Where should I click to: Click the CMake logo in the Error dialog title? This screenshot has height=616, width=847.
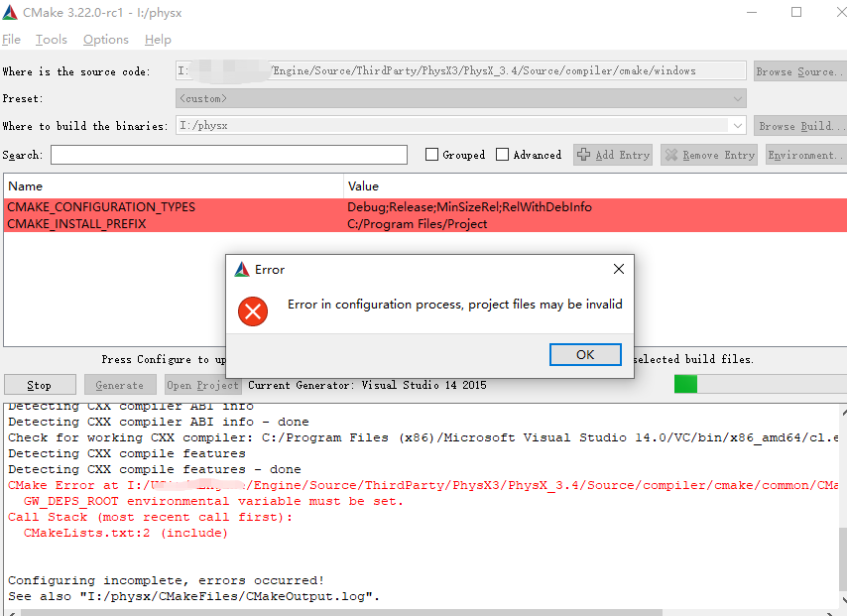coord(242,269)
